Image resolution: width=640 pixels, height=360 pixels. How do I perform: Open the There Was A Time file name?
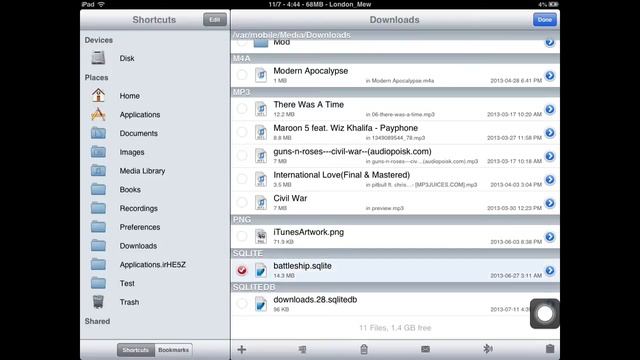coord(309,104)
